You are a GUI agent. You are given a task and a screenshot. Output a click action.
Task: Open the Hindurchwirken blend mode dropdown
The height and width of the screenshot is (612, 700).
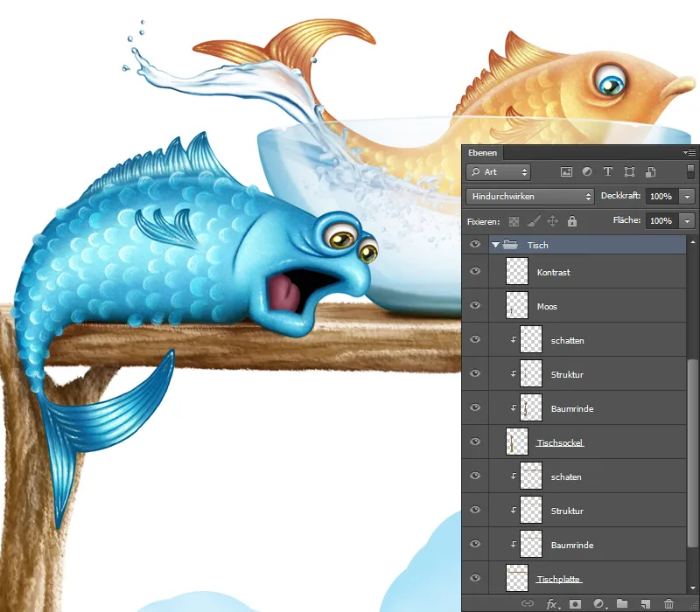click(529, 197)
